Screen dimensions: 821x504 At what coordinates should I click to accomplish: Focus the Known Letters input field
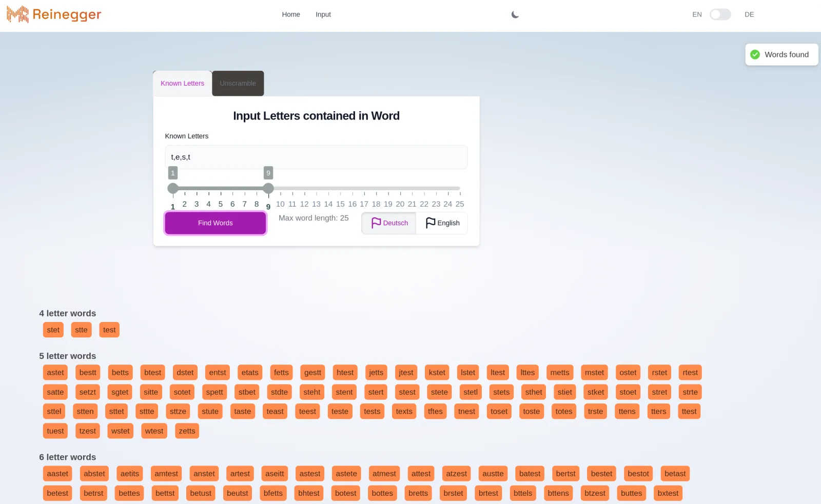pyautogui.click(x=316, y=157)
